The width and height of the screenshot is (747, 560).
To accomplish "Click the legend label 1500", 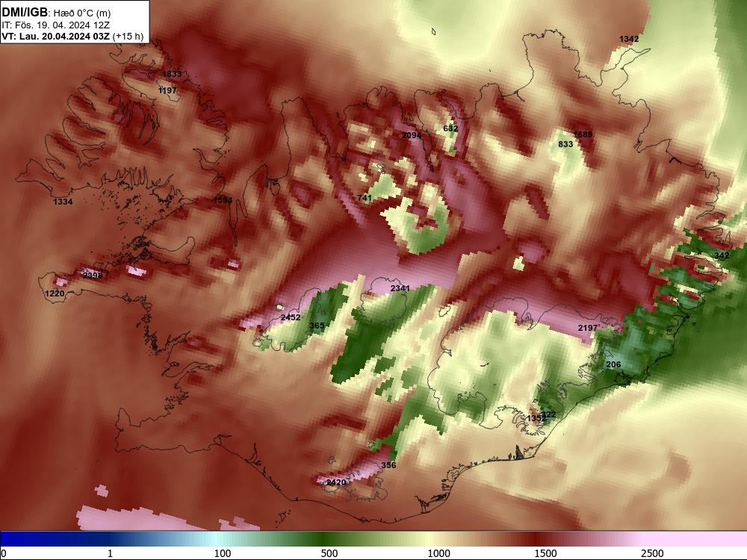I will tap(545, 553).
